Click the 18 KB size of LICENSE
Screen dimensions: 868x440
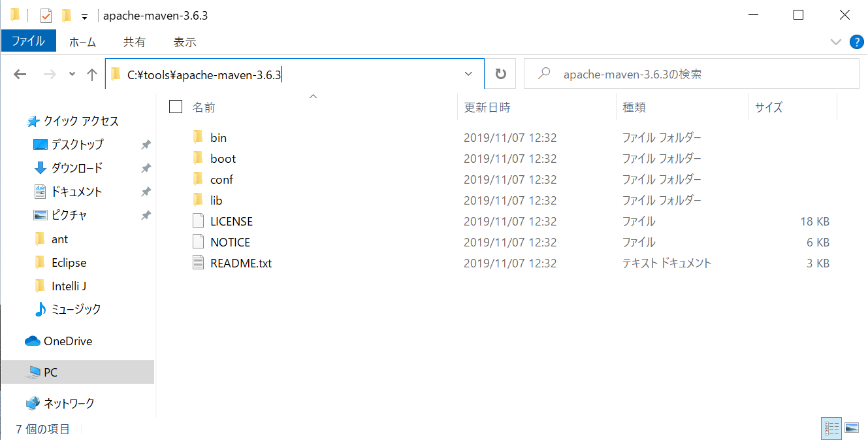[x=814, y=222]
